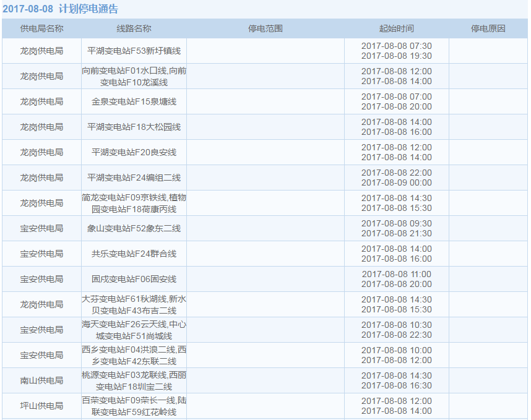Click the 线路名称 column header
531x420 pixels.
134,28
